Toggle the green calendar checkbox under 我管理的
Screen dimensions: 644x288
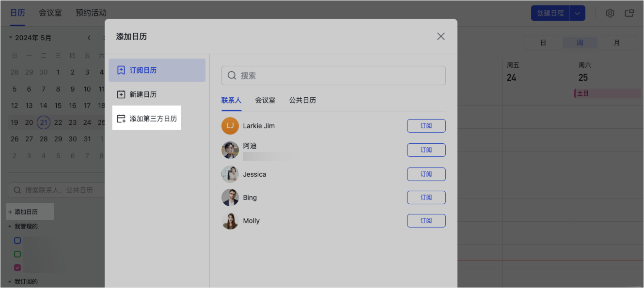[x=17, y=254]
